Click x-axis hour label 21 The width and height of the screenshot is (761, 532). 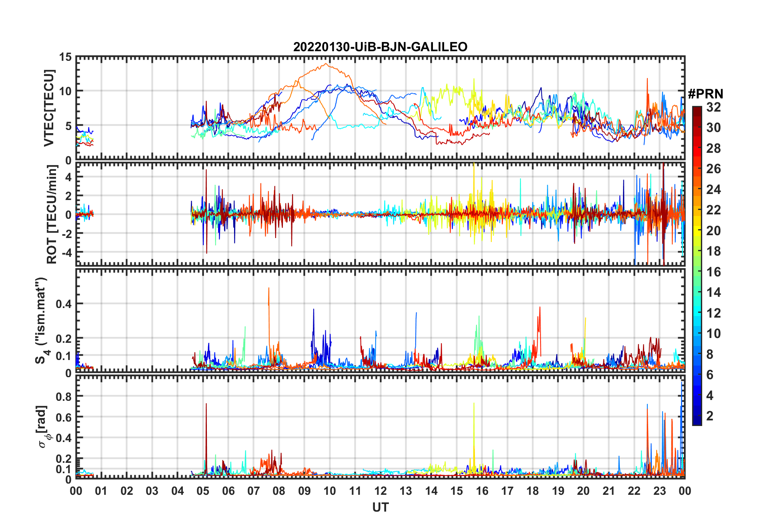point(609,491)
